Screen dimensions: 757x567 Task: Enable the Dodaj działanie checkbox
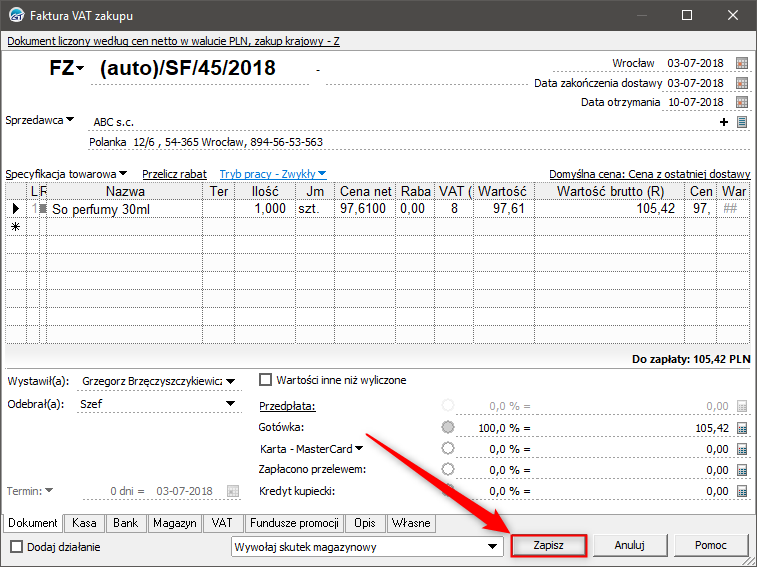[x=16, y=547]
